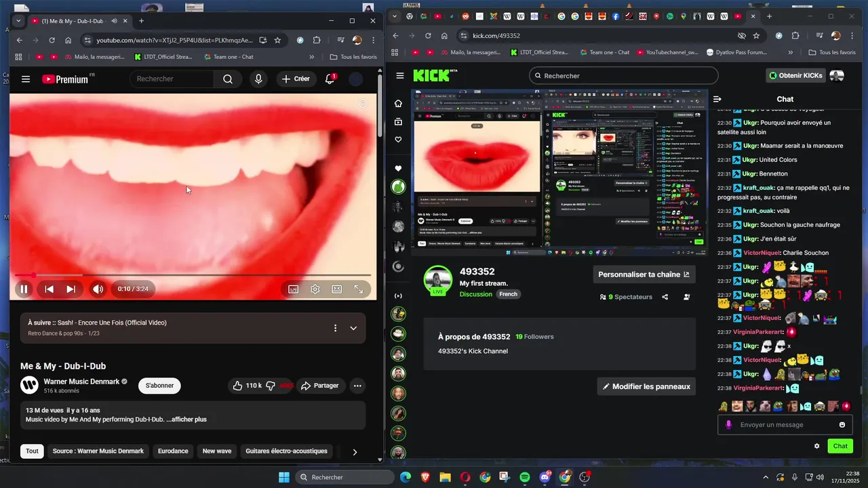The height and width of the screenshot is (488, 868).
Task: Open Kick chat settings gear
Action: (x=816, y=446)
